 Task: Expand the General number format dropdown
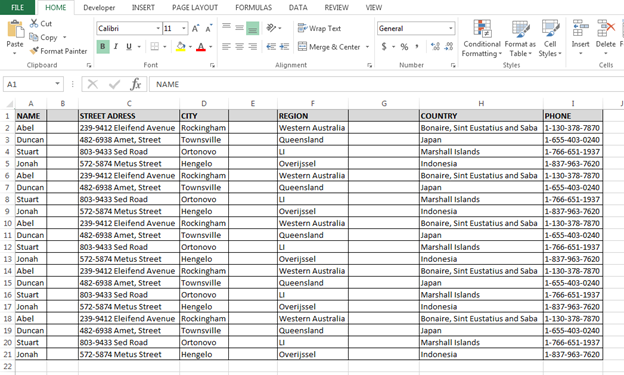450,28
